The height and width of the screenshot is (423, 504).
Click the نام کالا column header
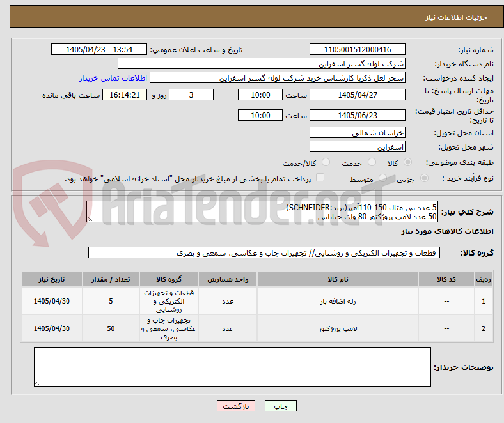tap(338, 279)
